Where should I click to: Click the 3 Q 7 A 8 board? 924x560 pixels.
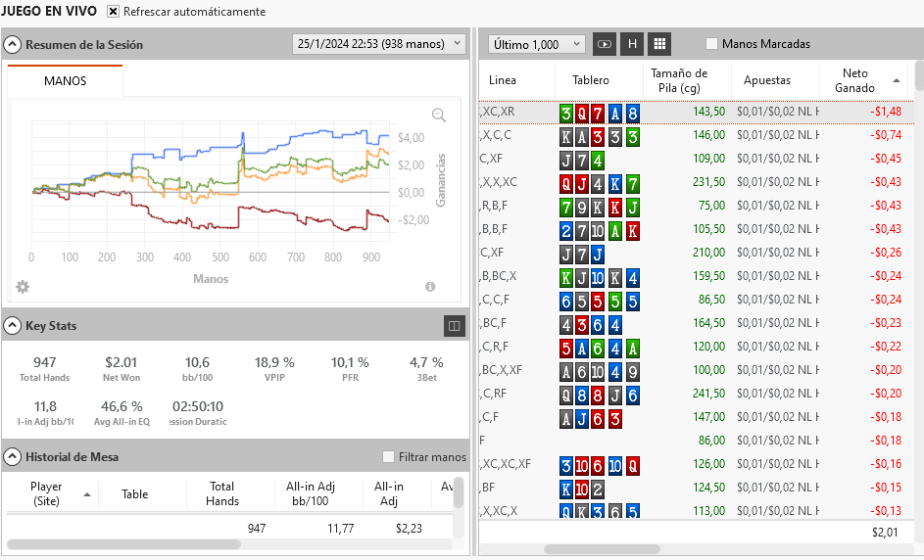pyautogui.click(x=600, y=113)
